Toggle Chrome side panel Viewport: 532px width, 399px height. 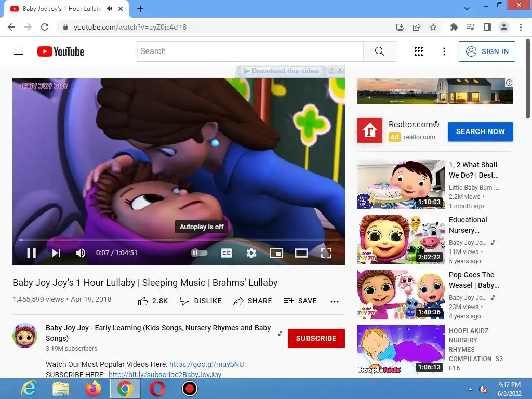point(487,27)
